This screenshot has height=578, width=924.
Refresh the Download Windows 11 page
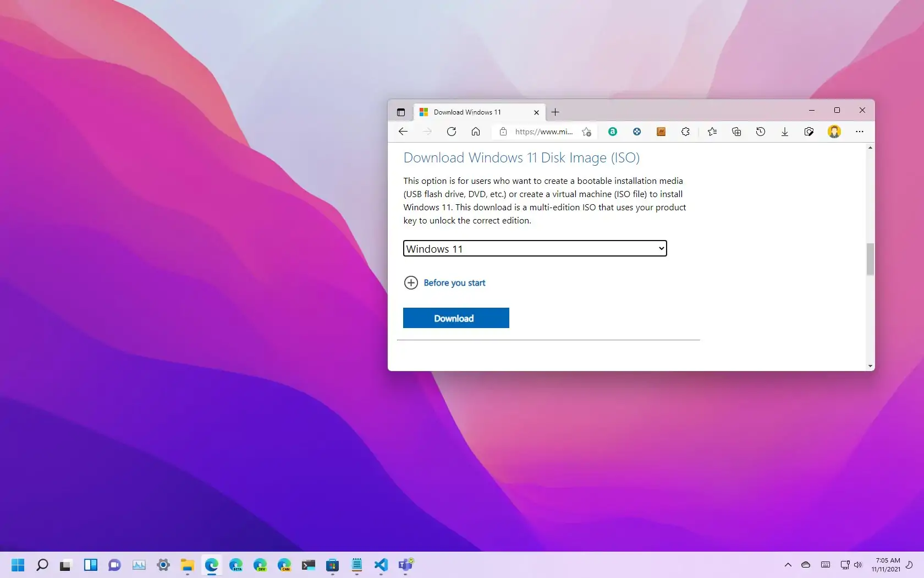451,132
